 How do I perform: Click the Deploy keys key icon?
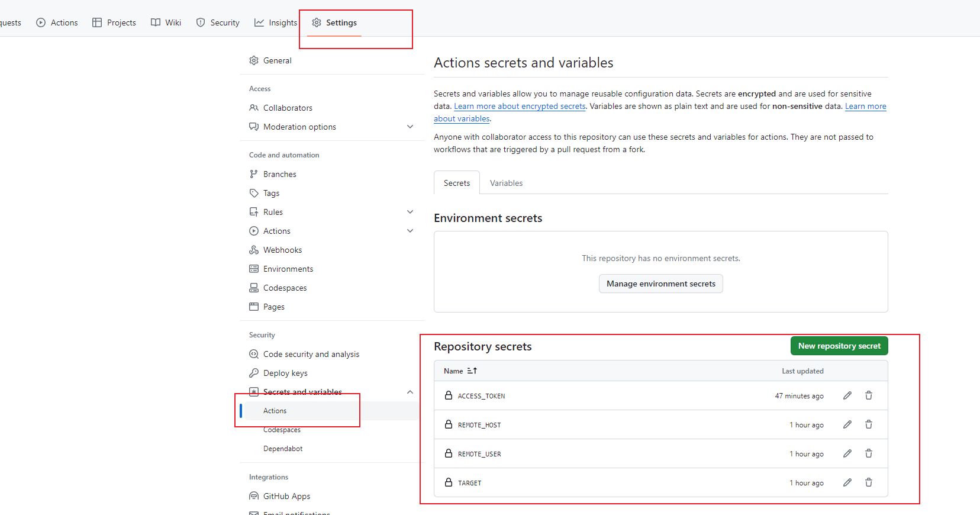254,373
